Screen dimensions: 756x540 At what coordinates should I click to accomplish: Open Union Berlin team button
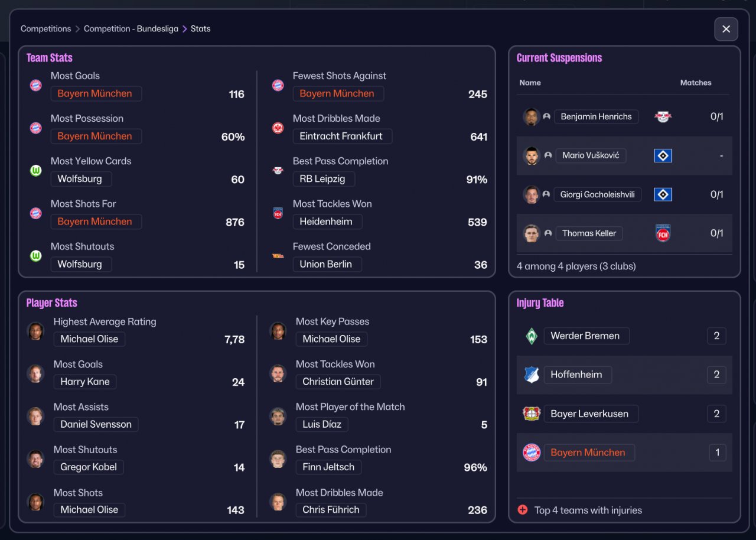pos(327,264)
